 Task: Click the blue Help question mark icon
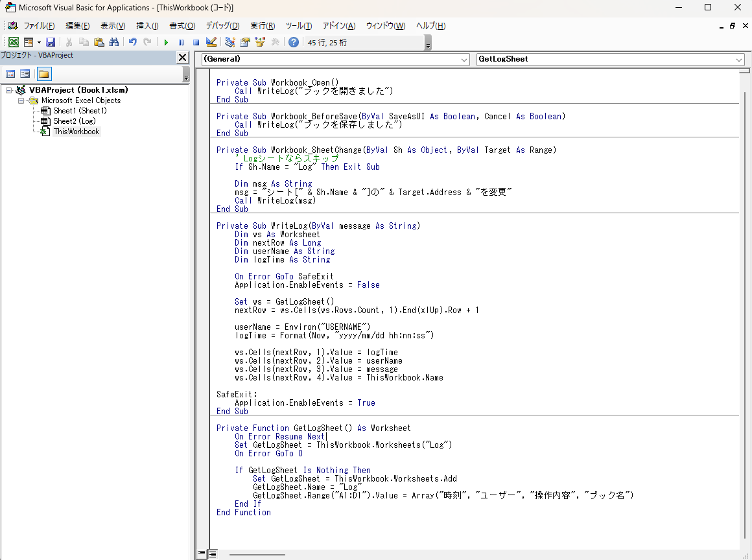point(294,42)
